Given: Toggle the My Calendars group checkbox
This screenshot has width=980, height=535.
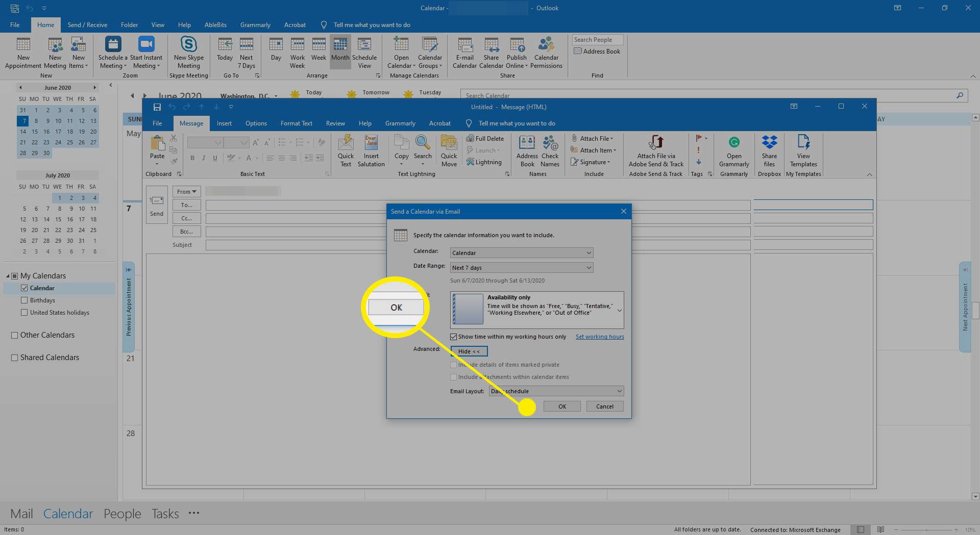Looking at the screenshot, I should click(x=15, y=276).
